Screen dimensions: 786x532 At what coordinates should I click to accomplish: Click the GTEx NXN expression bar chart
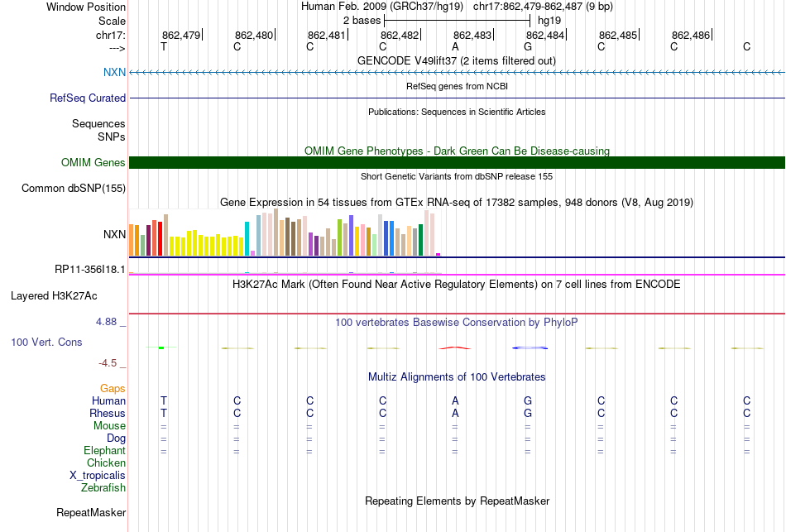click(x=285, y=232)
